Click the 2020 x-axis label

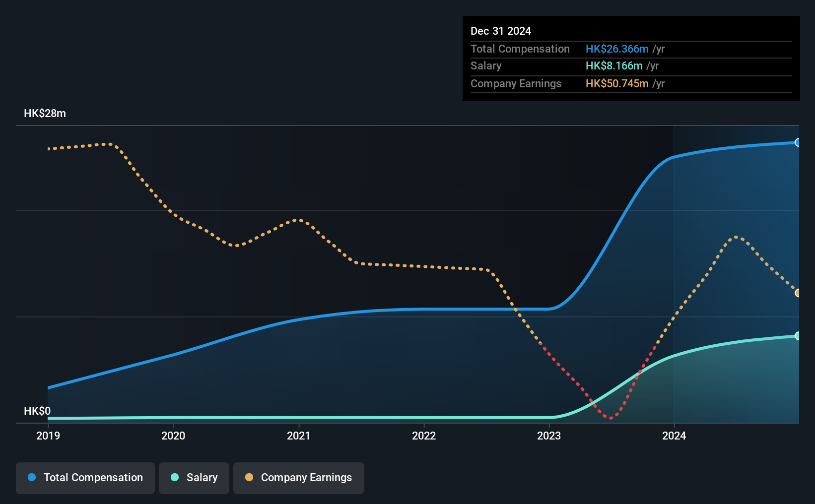click(173, 436)
